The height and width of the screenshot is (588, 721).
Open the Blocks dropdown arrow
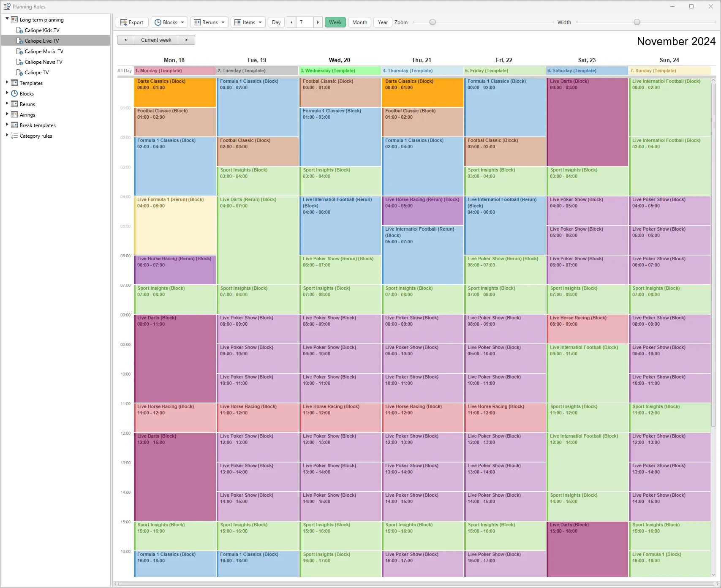[x=182, y=22]
